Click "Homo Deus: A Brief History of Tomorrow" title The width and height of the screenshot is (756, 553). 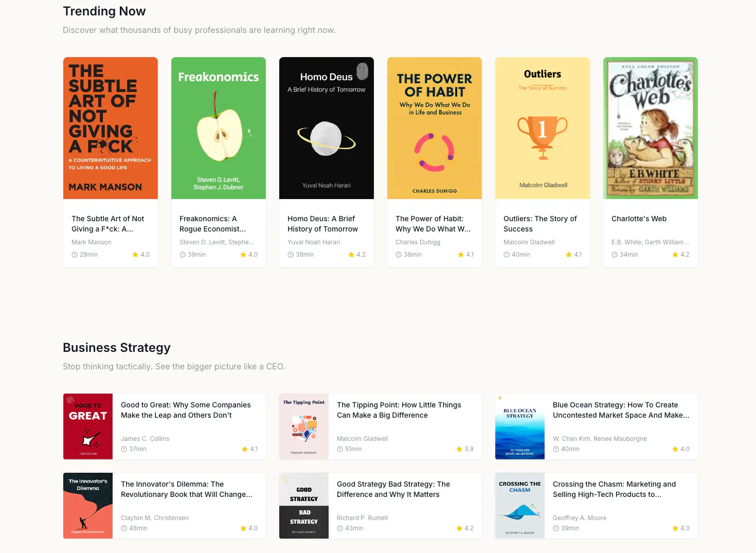(x=323, y=224)
